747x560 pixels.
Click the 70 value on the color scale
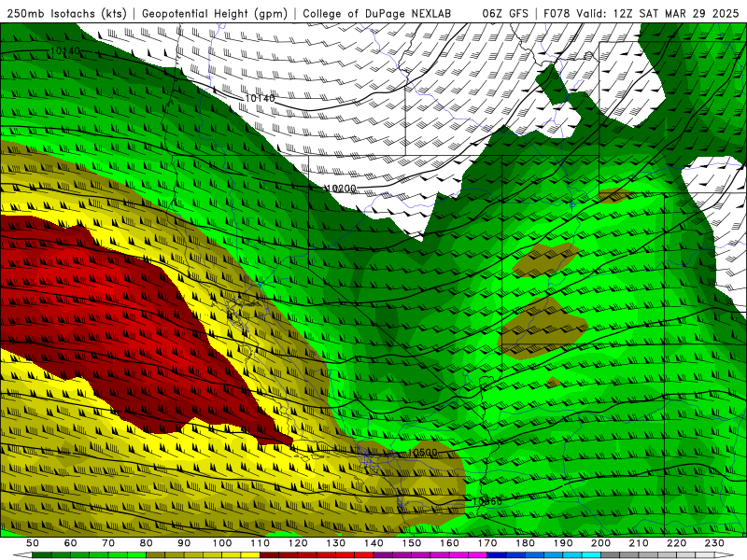pos(108,543)
